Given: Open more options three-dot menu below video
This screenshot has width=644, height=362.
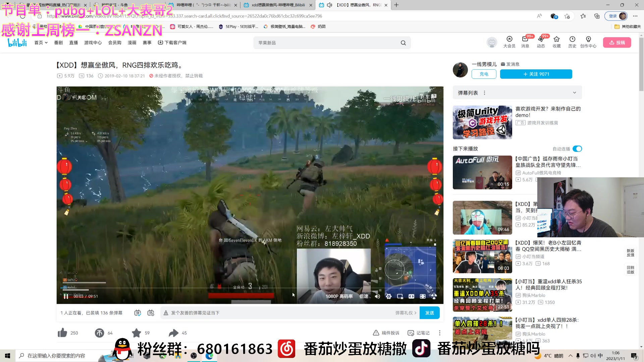Looking at the screenshot, I should point(440,333).
